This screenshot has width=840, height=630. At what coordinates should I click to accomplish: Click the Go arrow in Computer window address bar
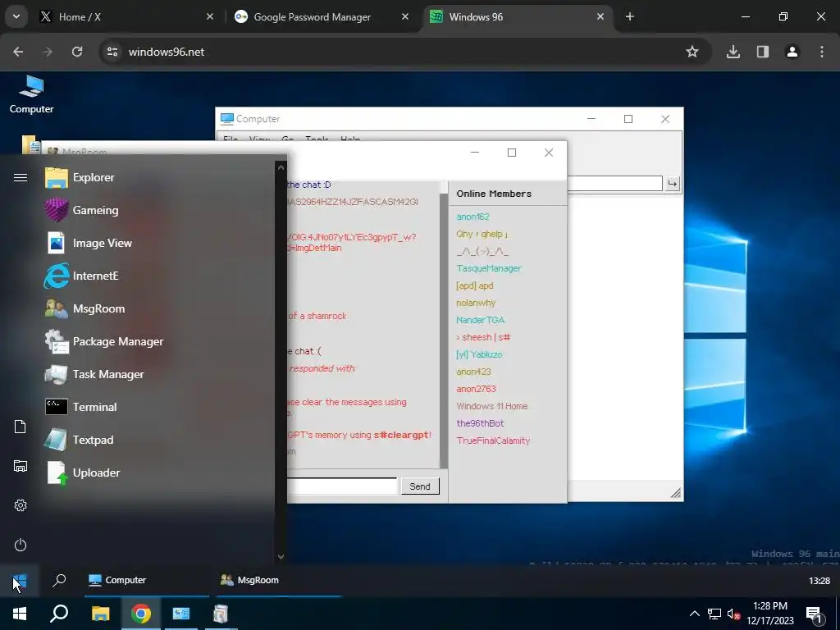(672, 184)
